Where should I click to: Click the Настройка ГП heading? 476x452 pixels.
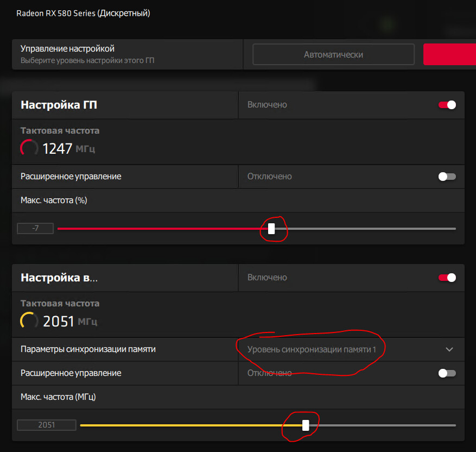[x=59, y=105]
